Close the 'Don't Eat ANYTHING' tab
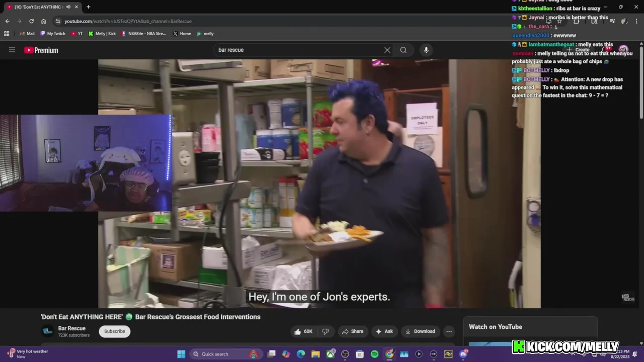644x362 pixels. (x=76, y=7)
